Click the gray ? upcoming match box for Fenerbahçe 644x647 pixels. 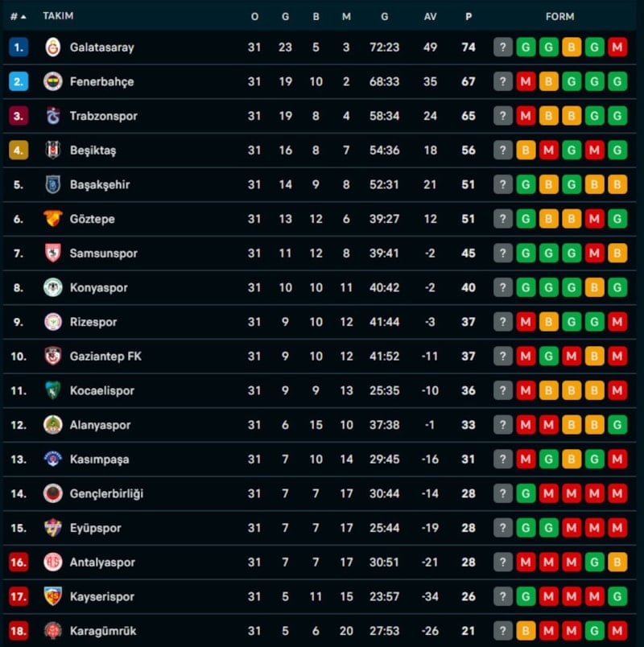click(x=503, y=81)
